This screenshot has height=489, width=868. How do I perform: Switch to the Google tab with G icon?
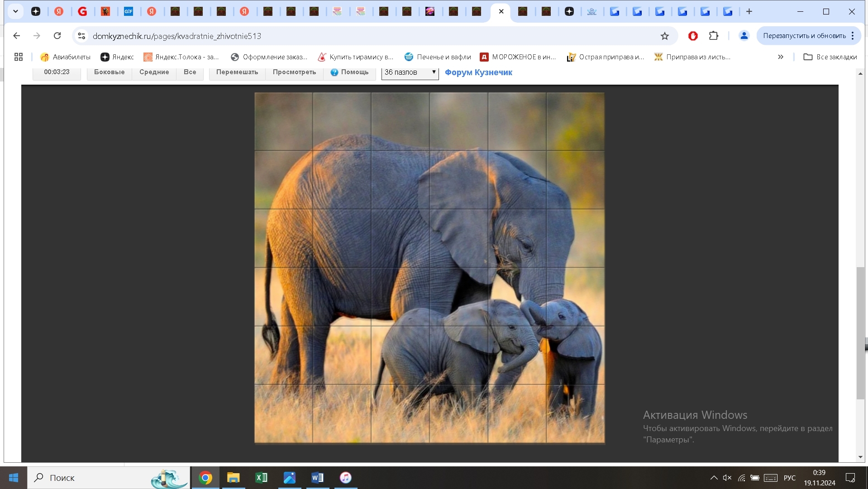[x=82, y=12]
